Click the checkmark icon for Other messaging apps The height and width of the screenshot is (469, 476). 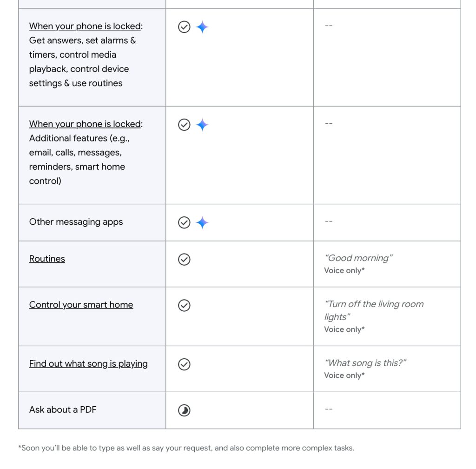coord(184,223)
